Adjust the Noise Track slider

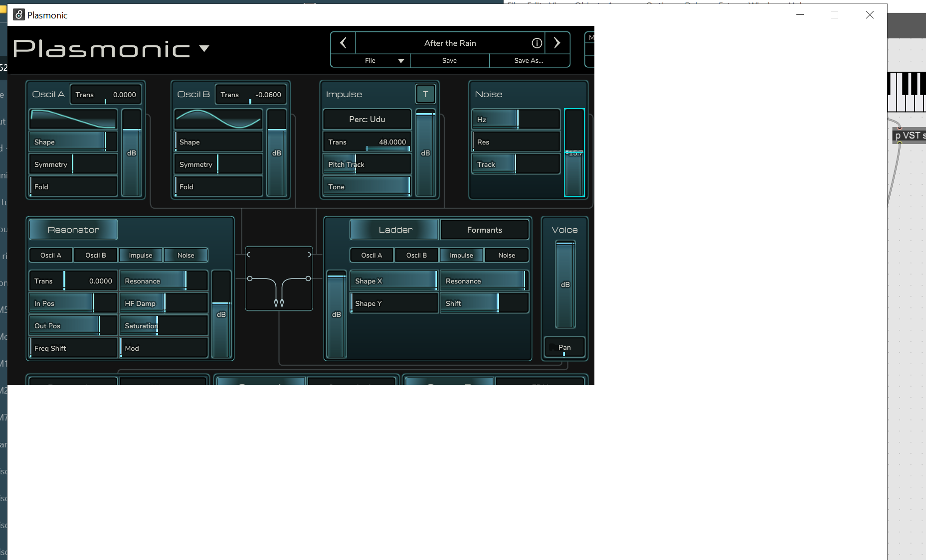(x=516, y=164)
